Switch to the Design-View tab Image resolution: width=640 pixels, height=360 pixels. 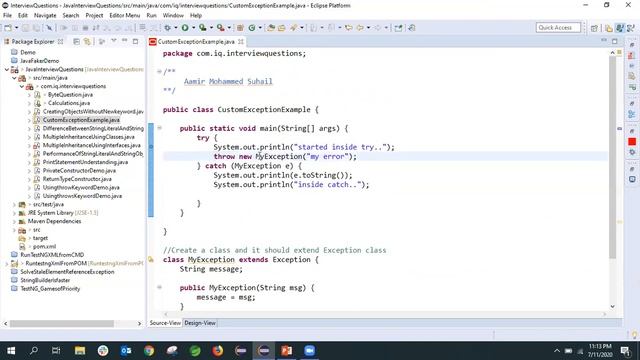[200, 323]
